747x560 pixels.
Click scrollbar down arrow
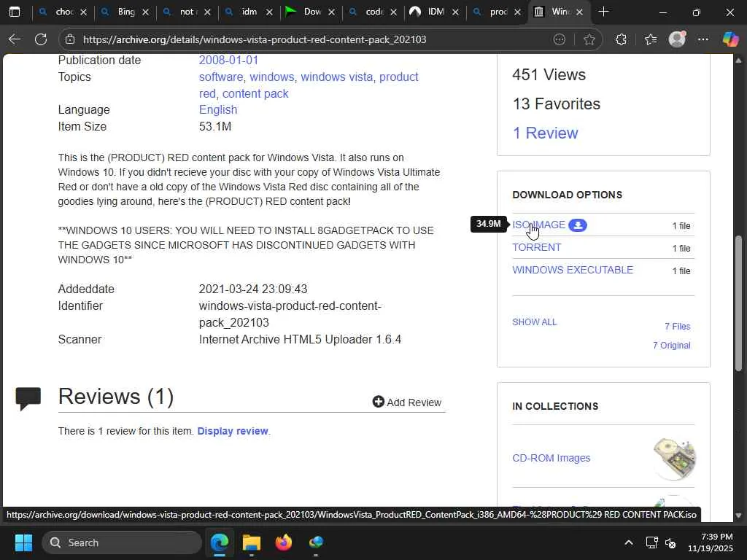pyautogui.click(x=738, y=516)
